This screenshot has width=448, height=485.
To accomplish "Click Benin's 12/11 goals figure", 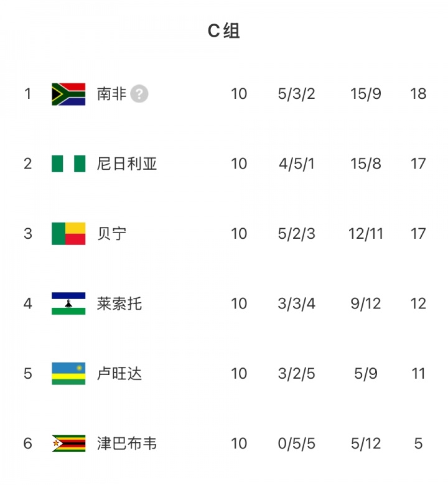I will (366, 234).
